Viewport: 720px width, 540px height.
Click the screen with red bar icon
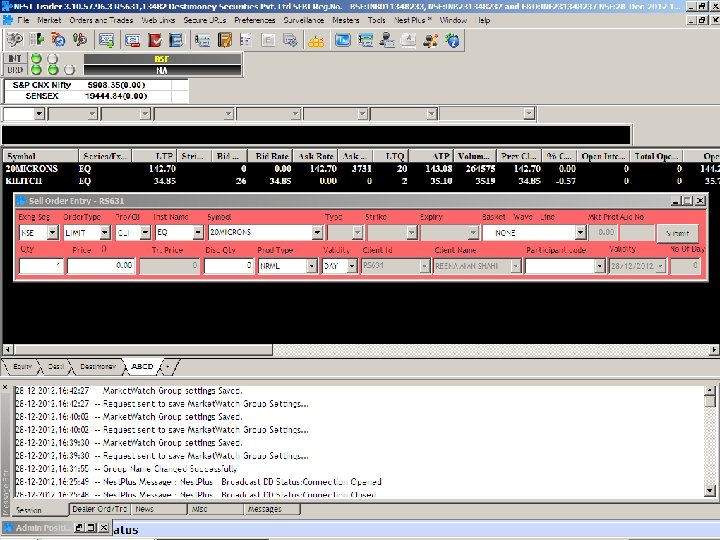[133, 40]
